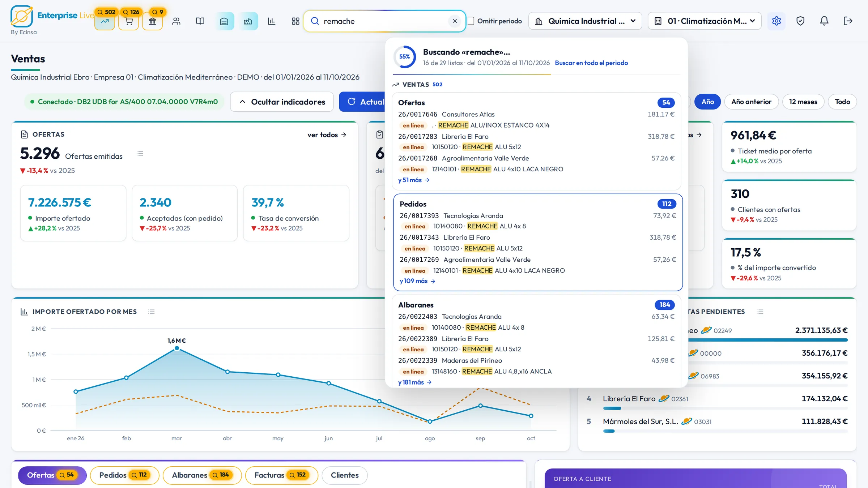Select the Año anterior period filter
Screen dimensions: 868x488
(x=751, y=102)
